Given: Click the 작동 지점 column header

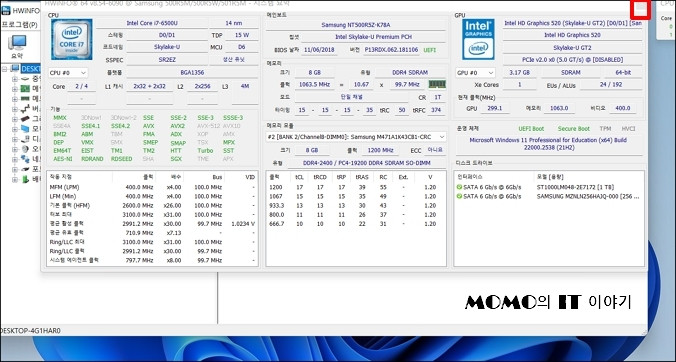Looking at the screenshot, I should [x=79, y=177].
